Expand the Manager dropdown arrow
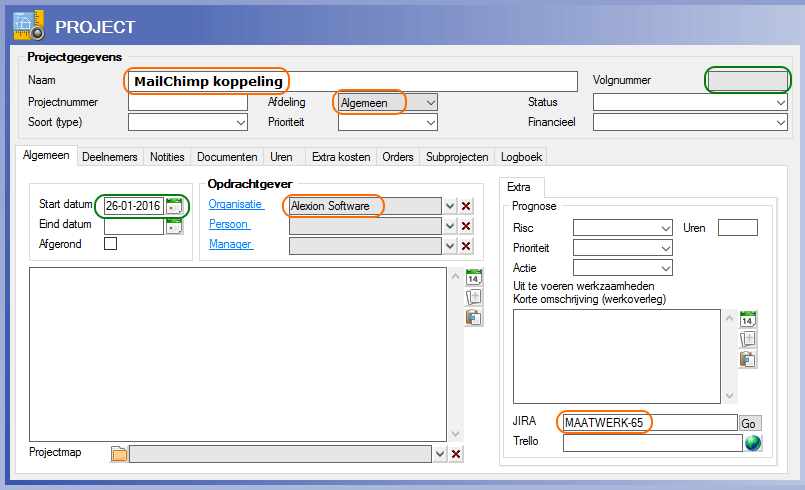This screenshot has height=490, width=805. coord(450,246)
